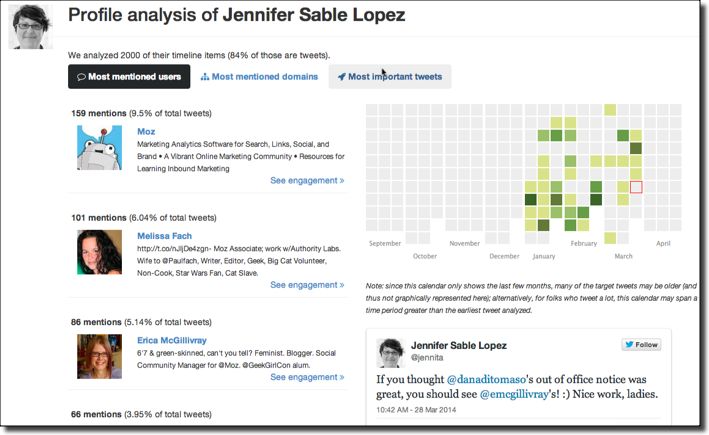The height and width of the screenshot is (435, 709).
Task: Open the Moz user link
Action: pos(146,131)
